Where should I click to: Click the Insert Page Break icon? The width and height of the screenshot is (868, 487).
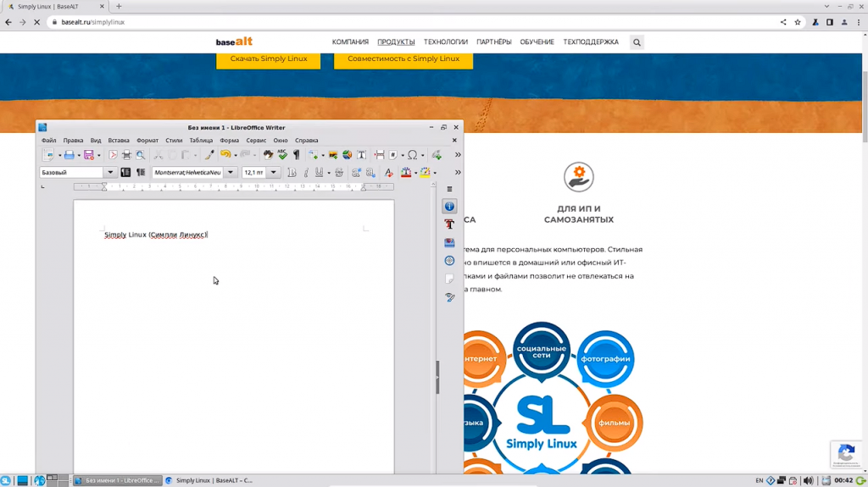click(x=379, y=155)
